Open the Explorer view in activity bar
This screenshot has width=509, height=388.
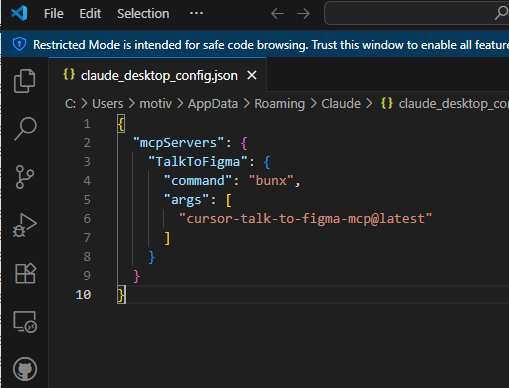coord(25,81)
